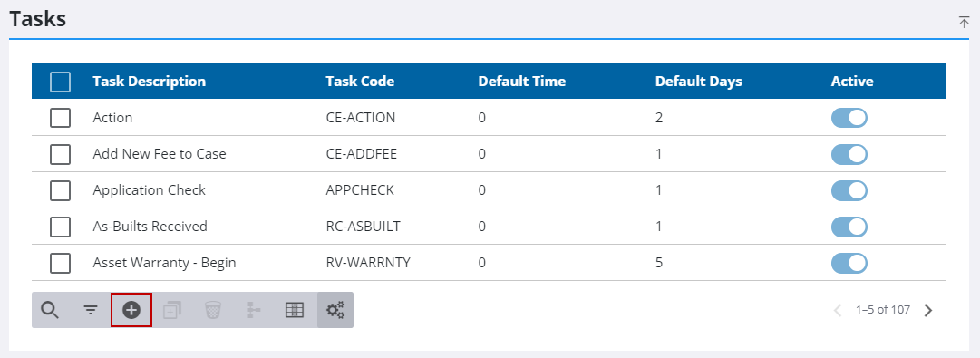This screenshot has height=358, width=980.
Task: Sort by the Task Code column header
Action: [x=360, y=82]
